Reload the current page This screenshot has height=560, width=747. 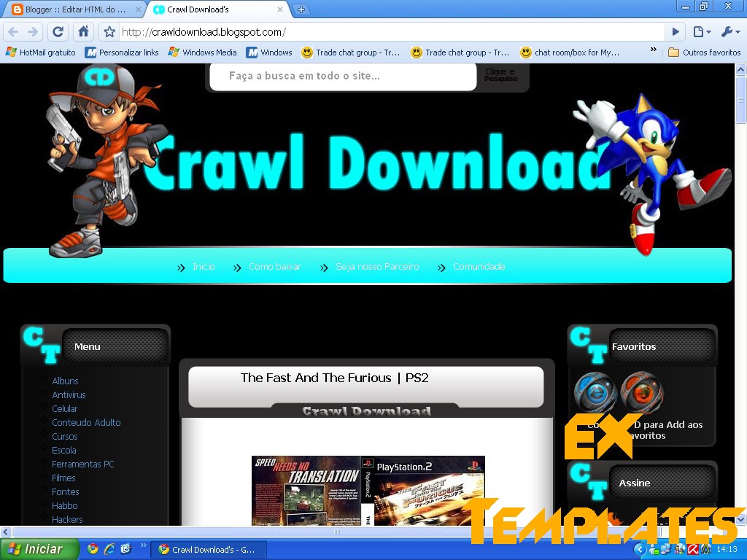58,32
